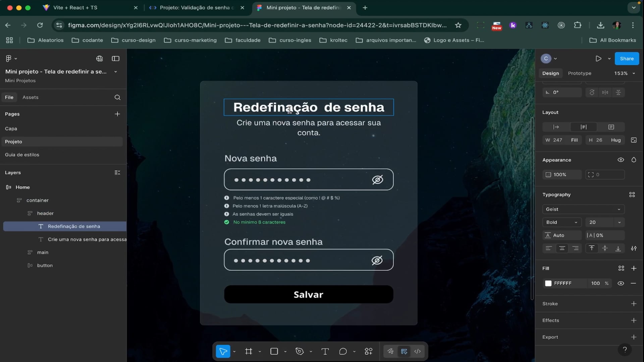The width and height of the screenshot is (644, 362).
Task: Add a stroke with plus icon
Action: pyautogui.click(x=634, y=304)
